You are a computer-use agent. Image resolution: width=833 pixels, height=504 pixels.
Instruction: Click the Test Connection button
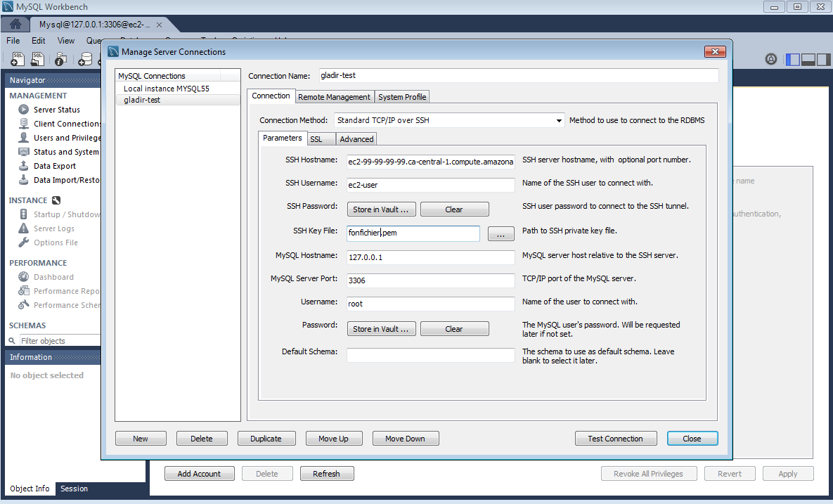point(615,439)
